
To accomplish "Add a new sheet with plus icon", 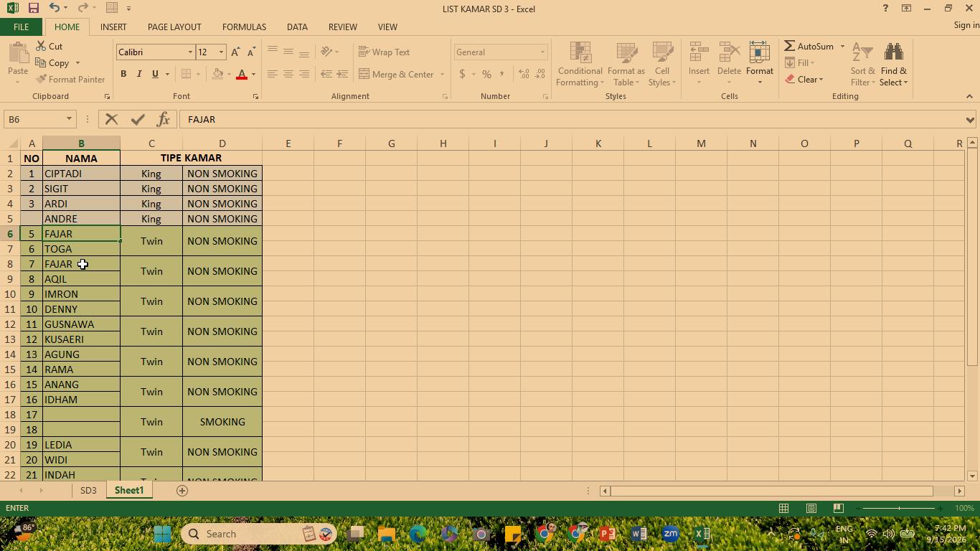I will click(182, 491).
